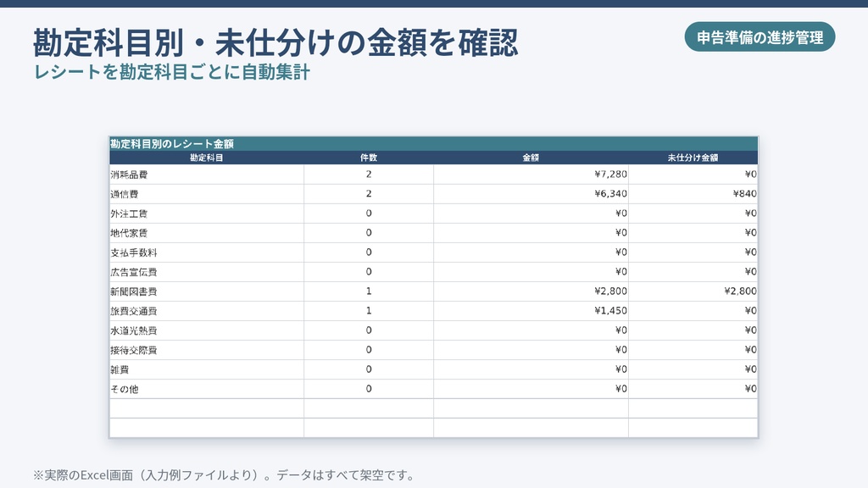
Task: Select the 新聞図書費 row label
Action: [x=134, y=291]
